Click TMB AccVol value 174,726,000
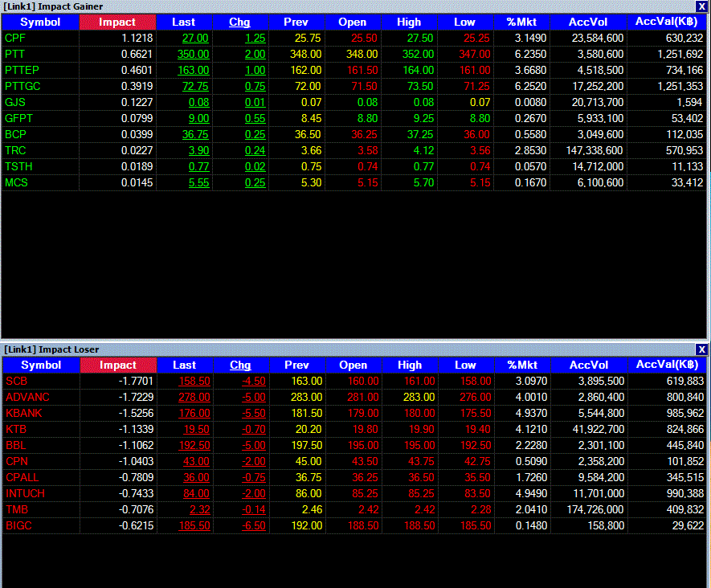 (x=596, y=510)
